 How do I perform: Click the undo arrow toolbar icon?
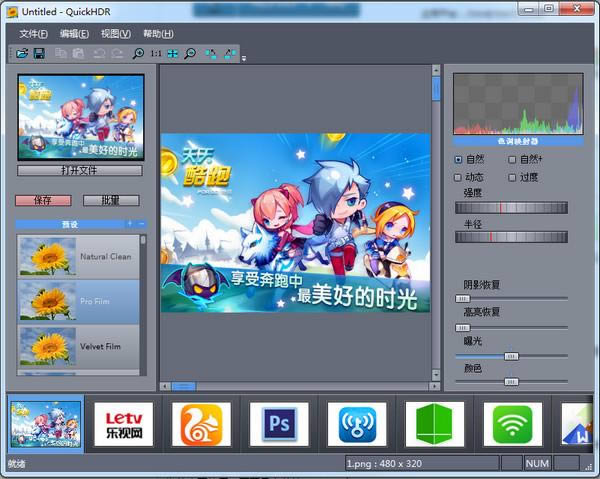pos(99,54)
